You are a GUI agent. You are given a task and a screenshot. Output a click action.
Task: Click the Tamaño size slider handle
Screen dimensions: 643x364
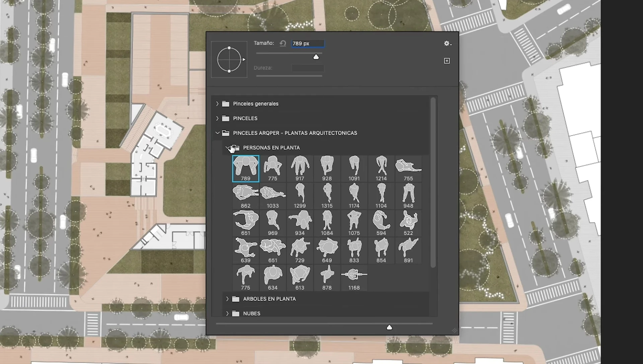pyautogui.click(x=316, y=57)
